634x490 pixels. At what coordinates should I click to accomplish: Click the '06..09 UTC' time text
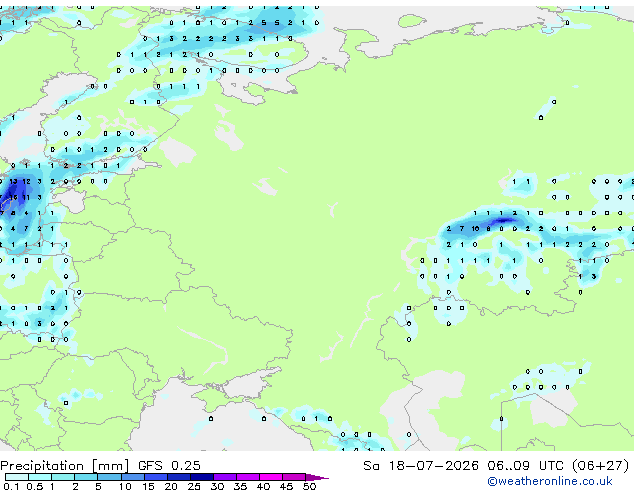click(525, 466)
